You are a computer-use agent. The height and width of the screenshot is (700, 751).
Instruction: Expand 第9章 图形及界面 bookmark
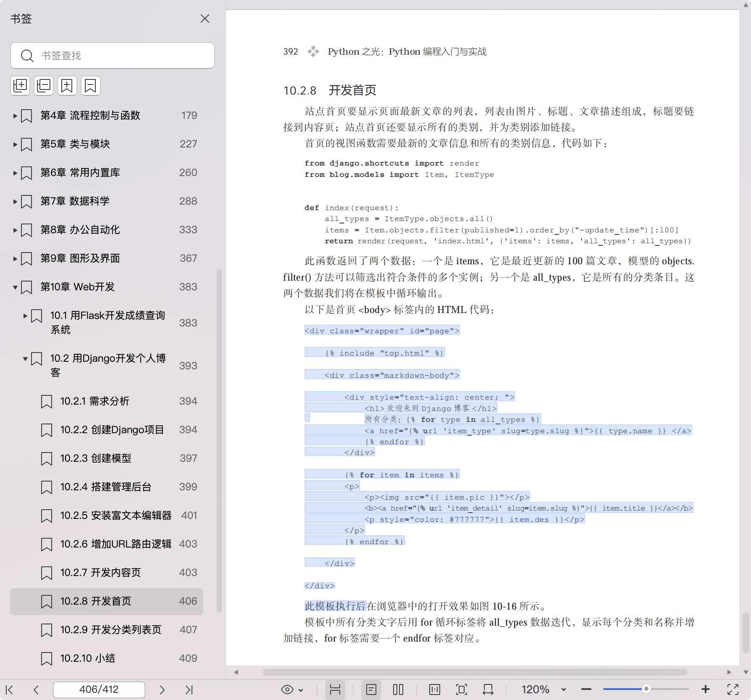pos(15,258)
